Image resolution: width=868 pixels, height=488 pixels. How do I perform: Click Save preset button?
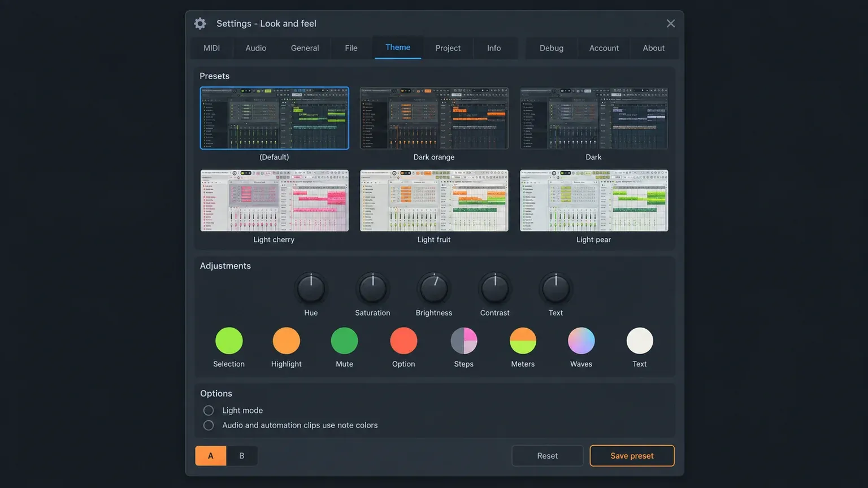(632, 456)
